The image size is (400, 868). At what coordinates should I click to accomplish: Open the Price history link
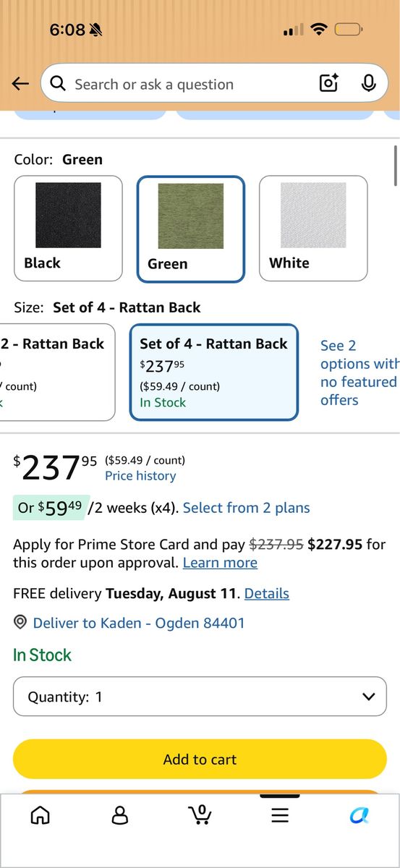pyautogui.click(x=140, y=476)
